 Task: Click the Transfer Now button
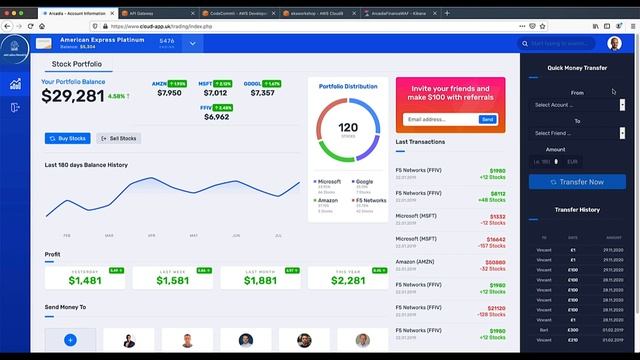click(577, 182)
